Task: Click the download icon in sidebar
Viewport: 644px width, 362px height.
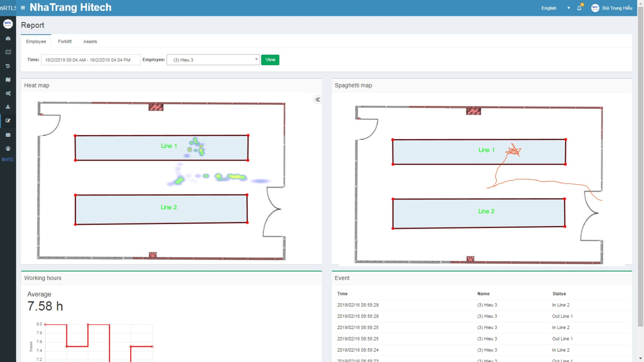Action: pyautogui.click(x=8, y=107)
